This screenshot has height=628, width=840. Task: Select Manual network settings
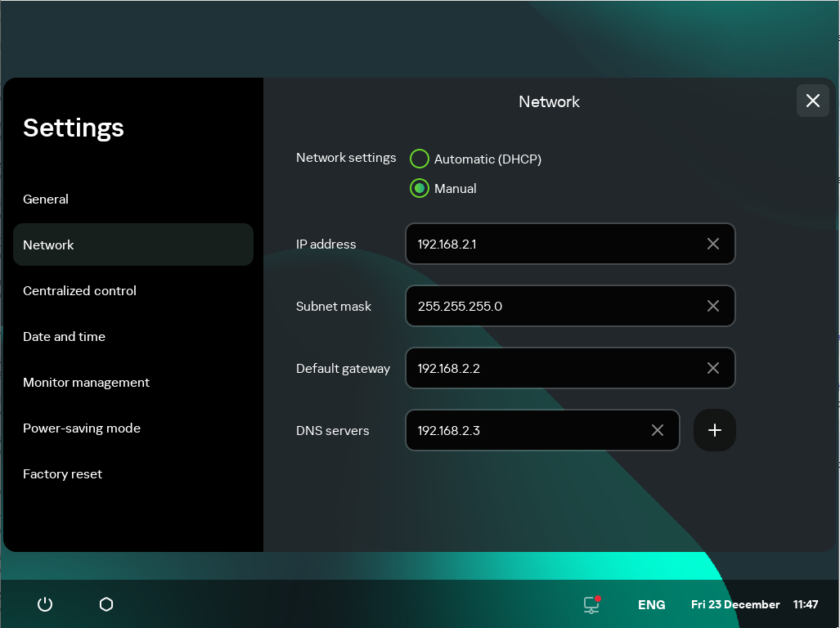pyautogui.click(x=420, y=188)
